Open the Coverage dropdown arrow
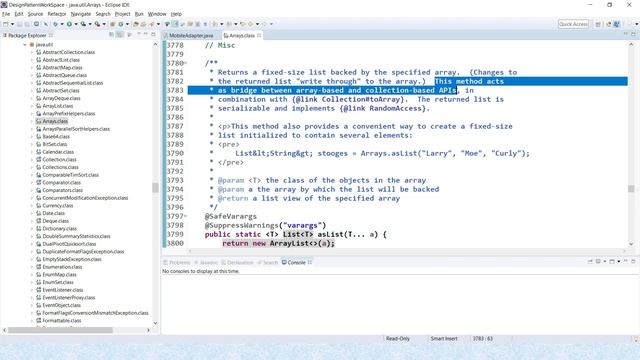This screenshot has width=640, height=360. point(90,24)
